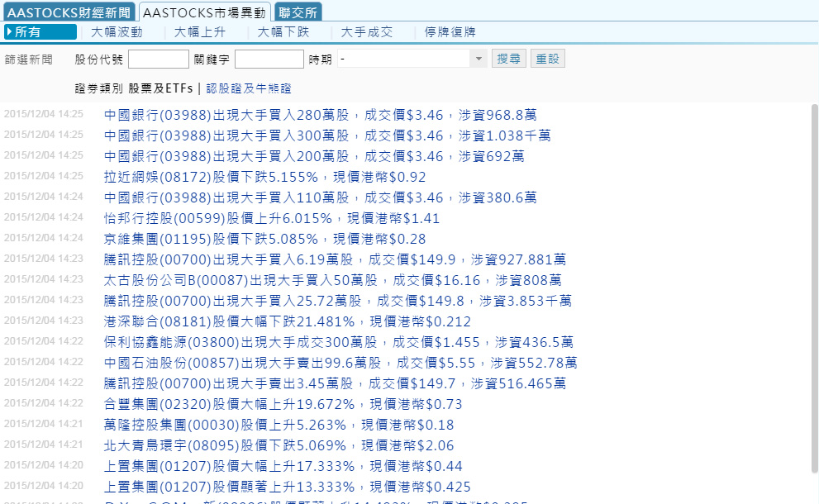819x504 pixels.
Task: Open 京維集團(01195) price drop news
Action: 264,240
